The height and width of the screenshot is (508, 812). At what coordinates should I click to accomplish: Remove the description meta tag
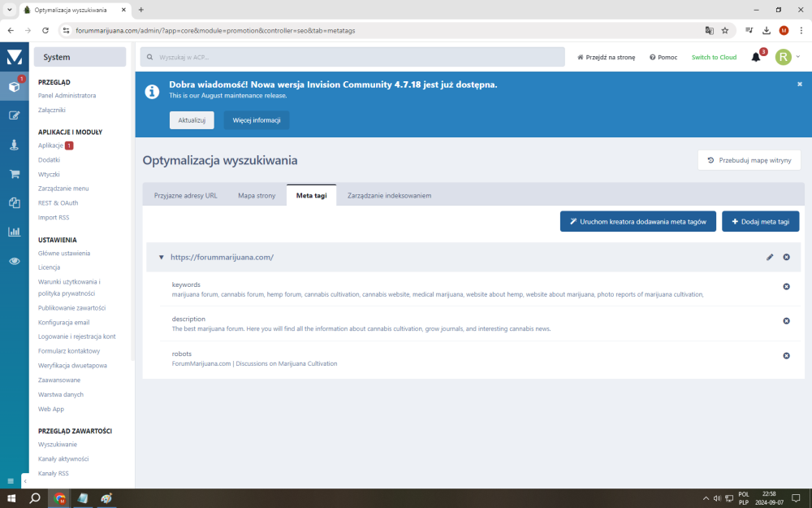[786, 321]
